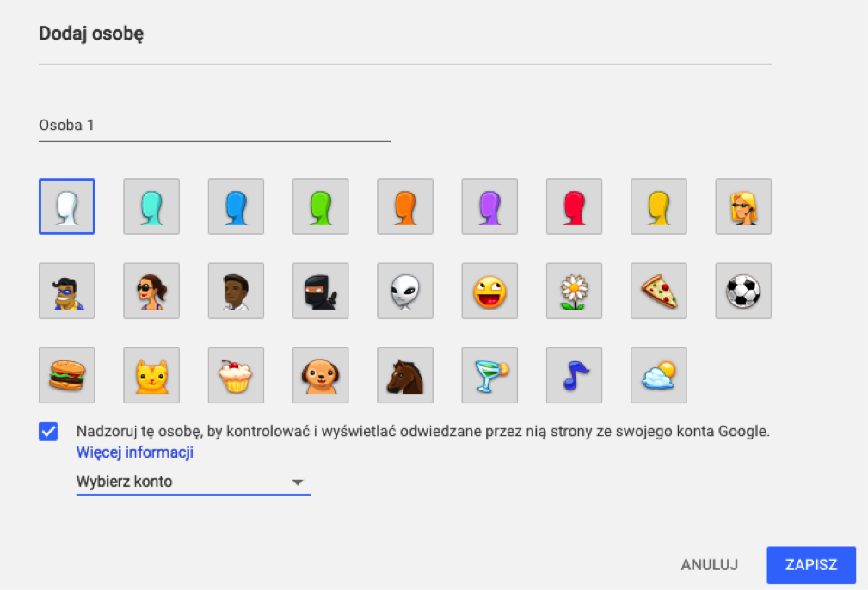
Task: Select the puppy dog avatar
Action: coord(321,375)
